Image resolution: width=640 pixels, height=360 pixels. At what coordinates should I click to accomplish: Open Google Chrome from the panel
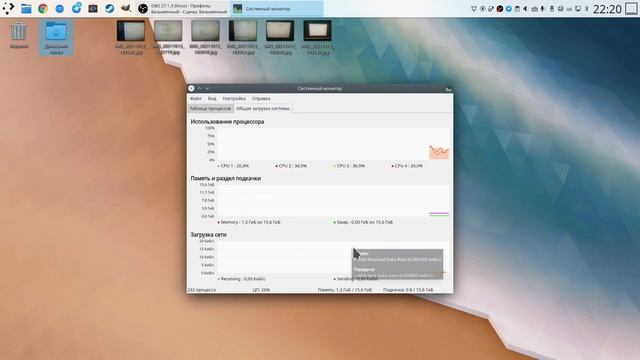pos(43,9)
